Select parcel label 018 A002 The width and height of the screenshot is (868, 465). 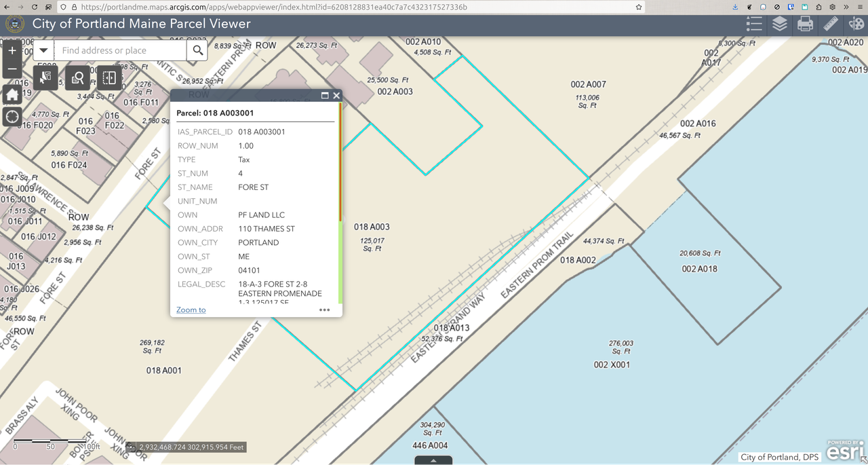click(578, 260)
